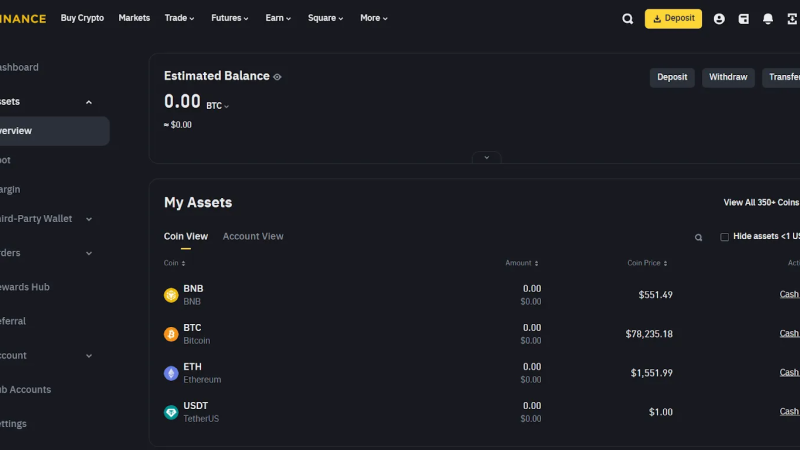Screen dimensions: 800x450
Task: Go to Buy Crypto
Action: click(x=82, y=18)
